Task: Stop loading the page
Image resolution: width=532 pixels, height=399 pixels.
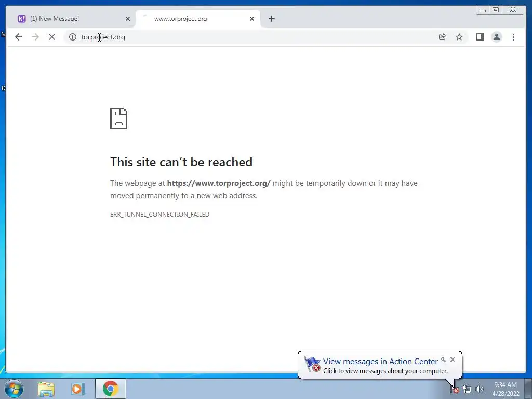Action: click(52, 37)
